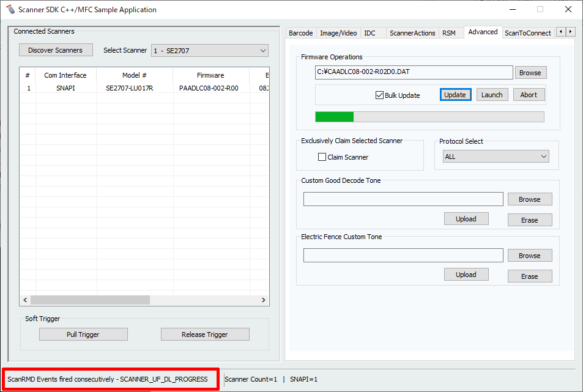Click scanner list right scroll arrow
Image resolution: width=583 pixels, height=392 pixels.
(264, 300)
